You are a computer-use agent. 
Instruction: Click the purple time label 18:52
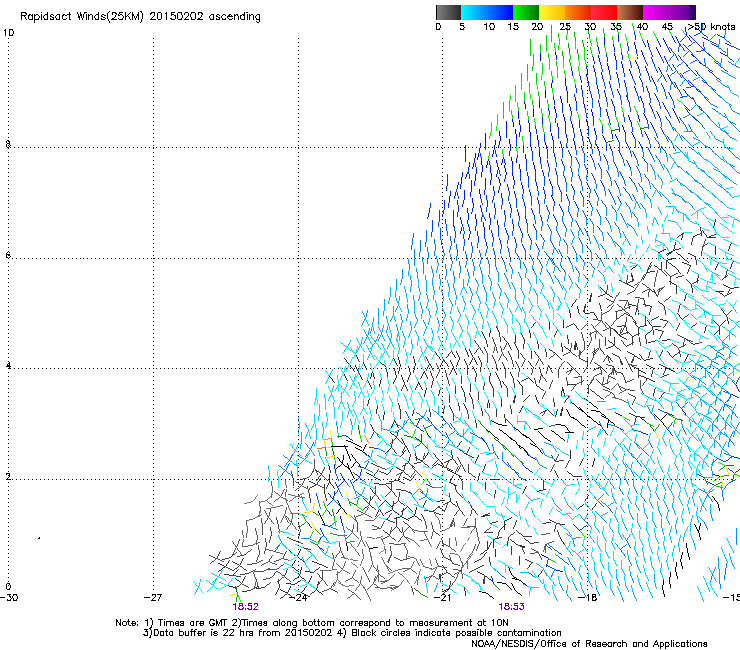[245, 607]
